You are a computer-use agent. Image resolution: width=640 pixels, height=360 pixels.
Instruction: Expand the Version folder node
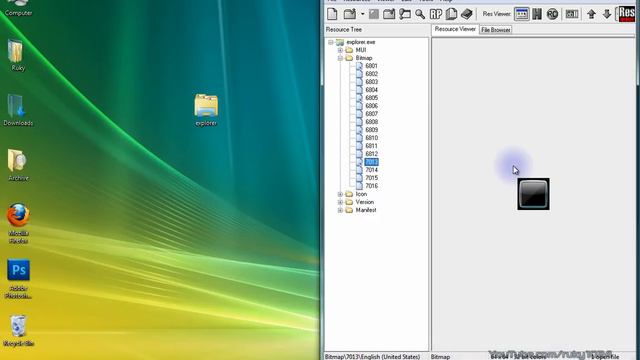click(x=340, y=202)
